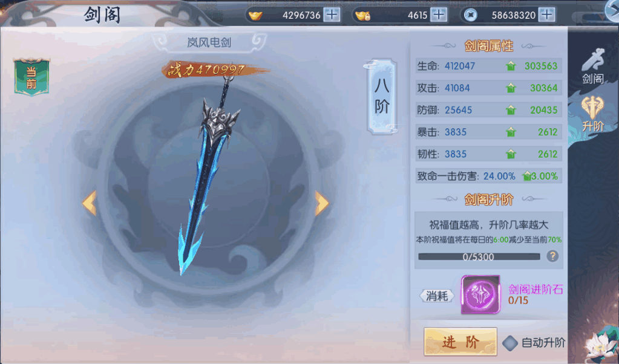Image resolution: width=619 pixels, height=364 pixels.
Task: Click the 进阶 advance button
Action: (x=460, y=342)
